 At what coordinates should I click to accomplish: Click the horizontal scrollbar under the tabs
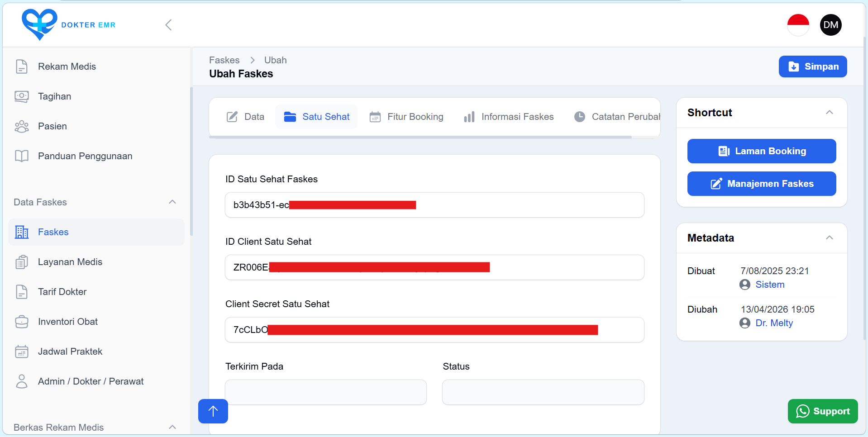click(x=420, y=137)
